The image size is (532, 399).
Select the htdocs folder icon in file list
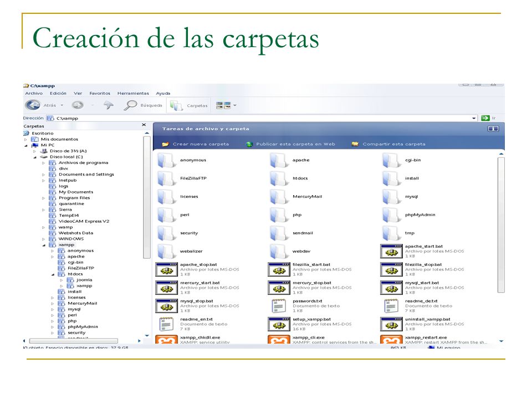(279, 178)
